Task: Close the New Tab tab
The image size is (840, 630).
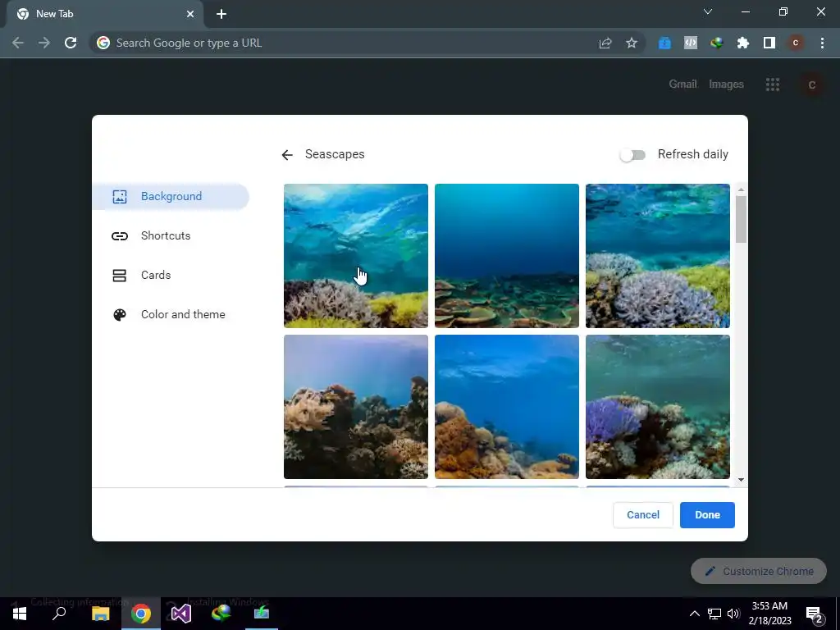Action: point(190,14)
